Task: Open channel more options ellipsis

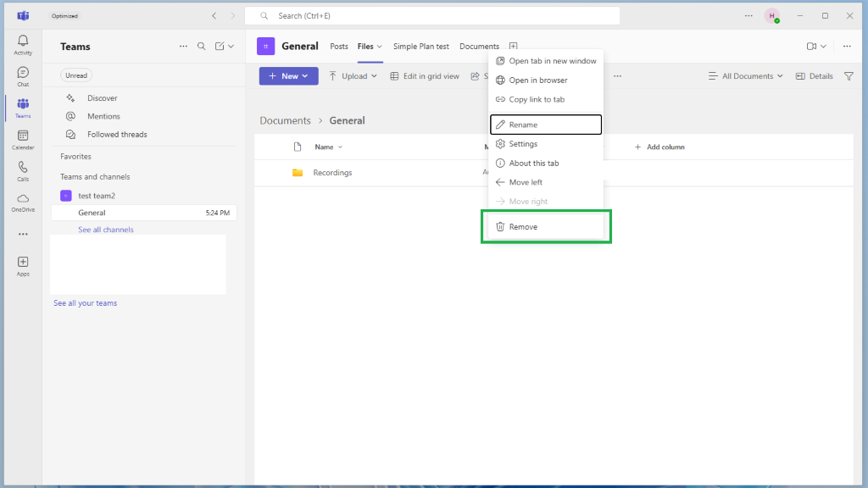Action: [847, 47]
